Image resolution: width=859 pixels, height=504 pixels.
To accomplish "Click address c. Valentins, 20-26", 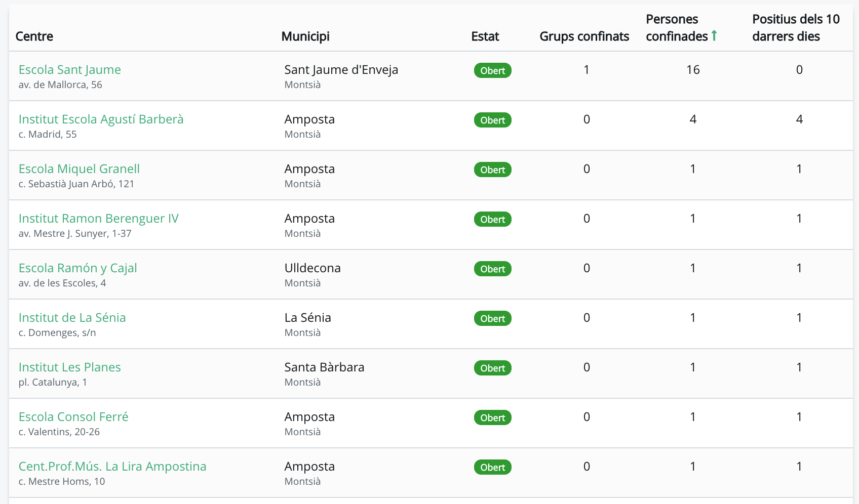I will (x=59, y=432).
